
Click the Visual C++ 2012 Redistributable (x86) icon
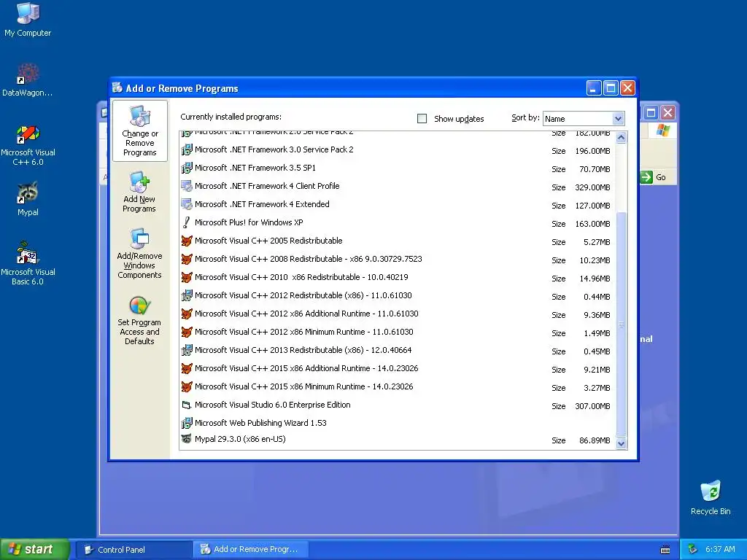pos(187,295)
